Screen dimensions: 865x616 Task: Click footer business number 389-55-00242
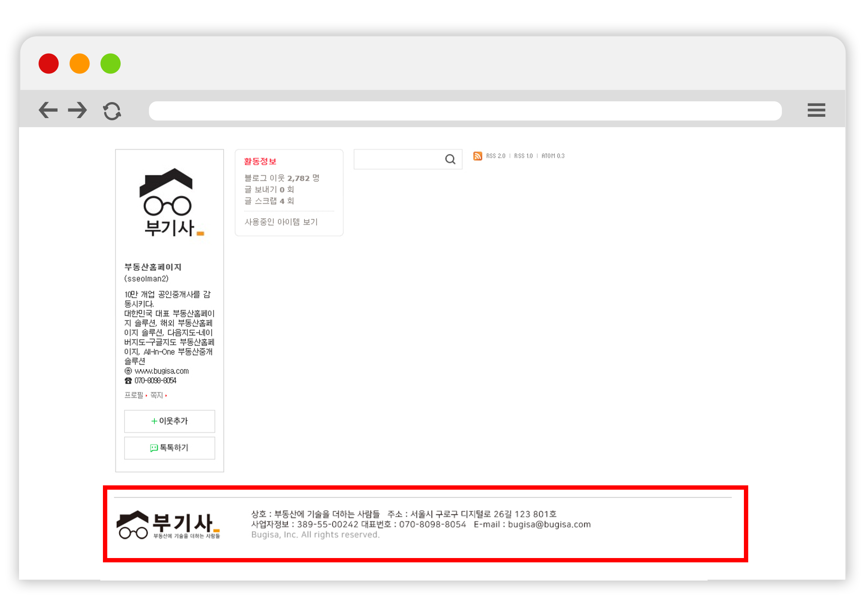(327, 524)
